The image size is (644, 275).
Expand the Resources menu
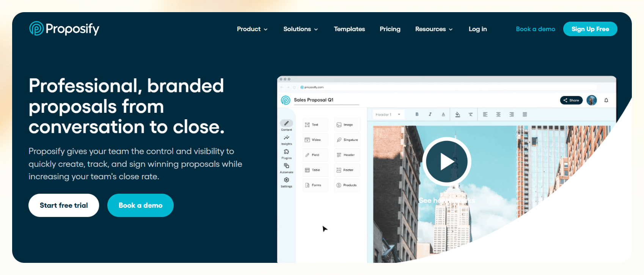(434, 29)
